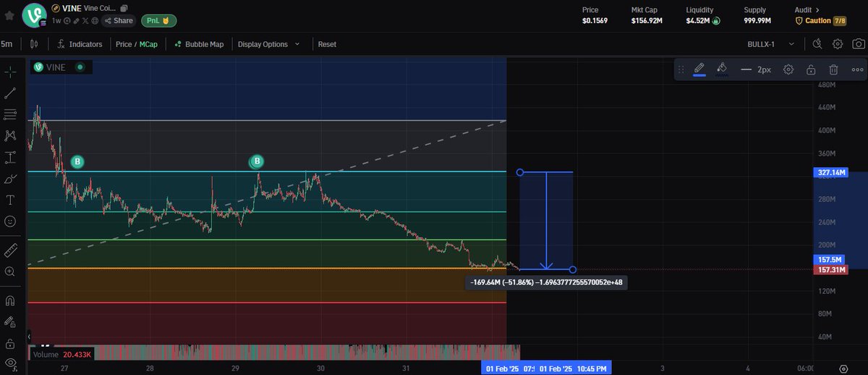
Task: Open candlestick chart style selector
Action: click(x=33, y=44)
